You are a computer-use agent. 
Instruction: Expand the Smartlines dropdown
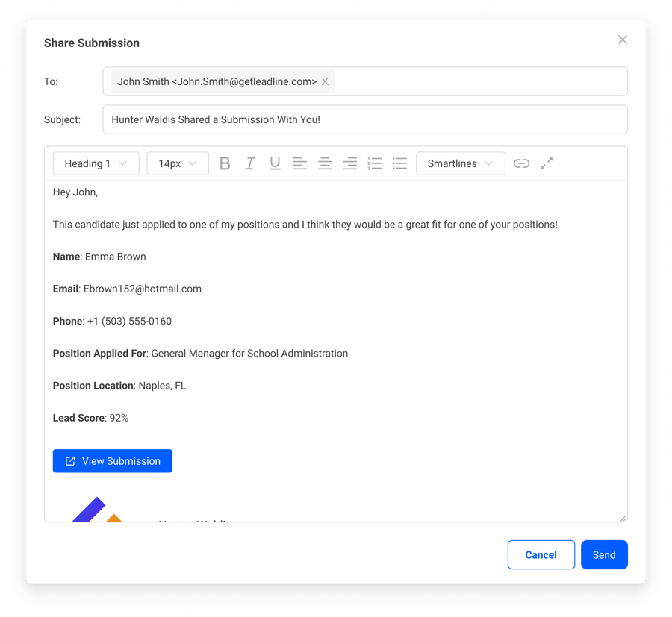(x=460, y=163)
